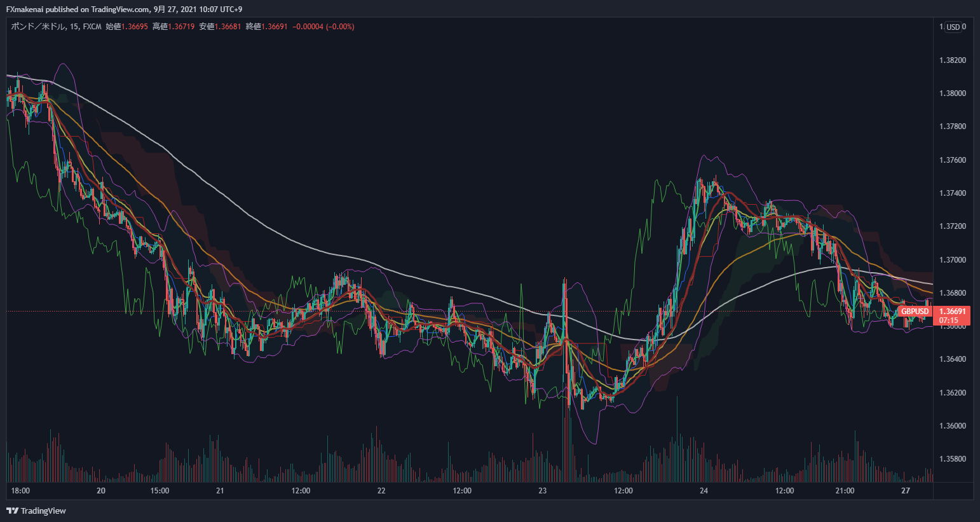Click the 1.37200 price scale label
Screen dimensions: 980x522
coord(953,226)
